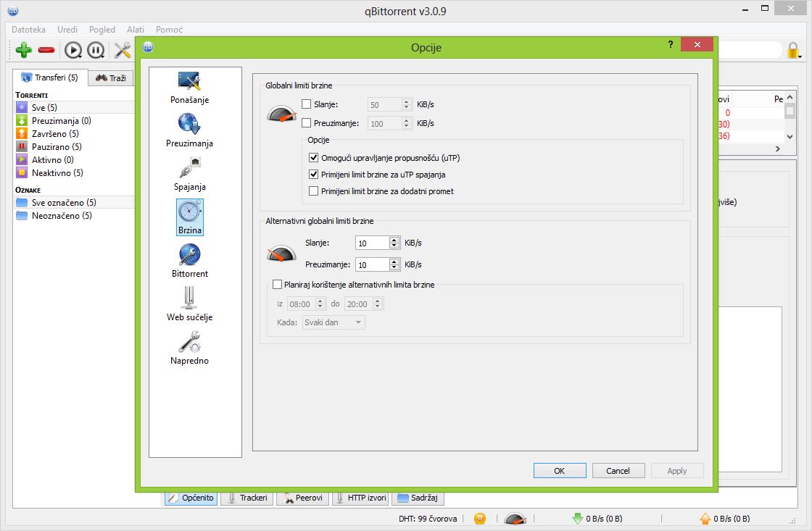Screen dimensions: 812x531
Task: Click the 20:00 end time spinner
Action: point(364,304)
